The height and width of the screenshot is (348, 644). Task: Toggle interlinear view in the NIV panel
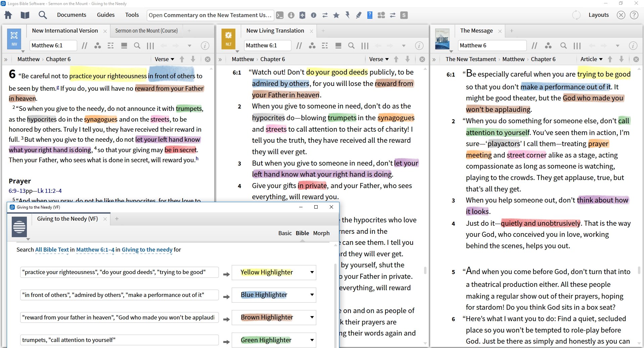coord(110,46)
